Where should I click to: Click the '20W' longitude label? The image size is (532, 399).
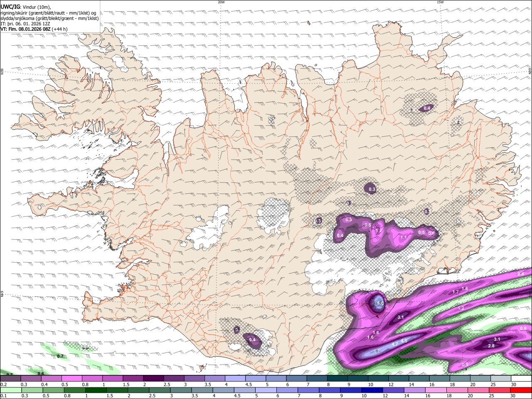(x=221, y=2)
